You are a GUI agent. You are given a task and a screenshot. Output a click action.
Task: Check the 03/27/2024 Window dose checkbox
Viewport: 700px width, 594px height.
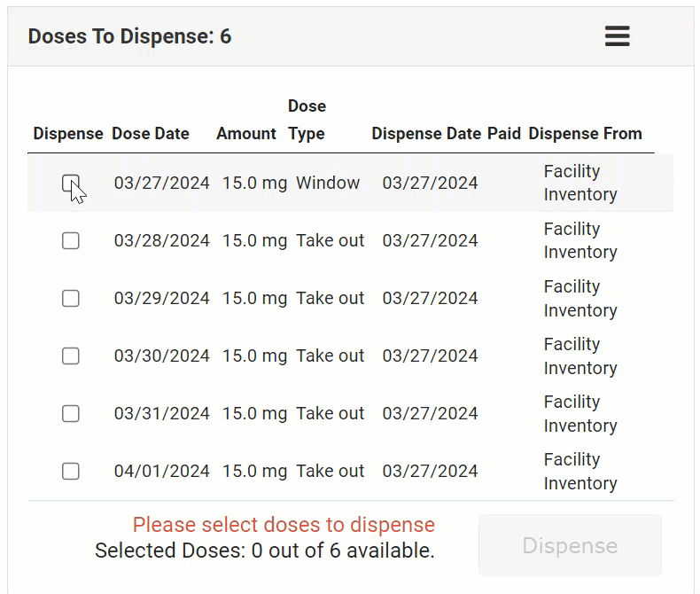71,184
